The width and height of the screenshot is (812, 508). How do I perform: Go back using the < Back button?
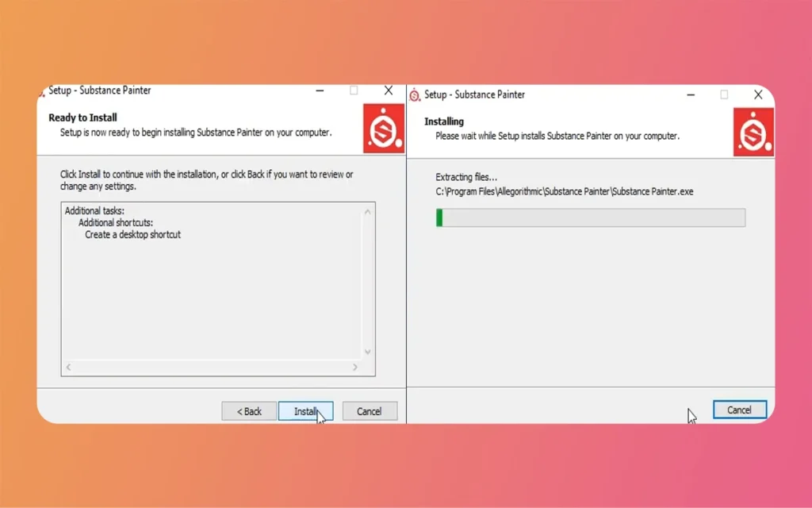pos(249,411)
